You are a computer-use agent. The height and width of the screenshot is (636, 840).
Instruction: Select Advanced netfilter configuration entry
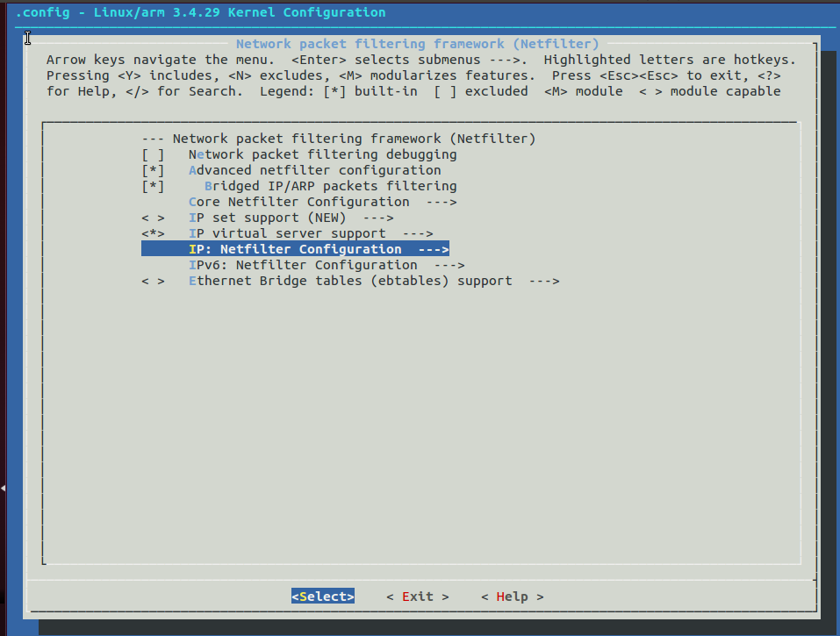[315, 171]
